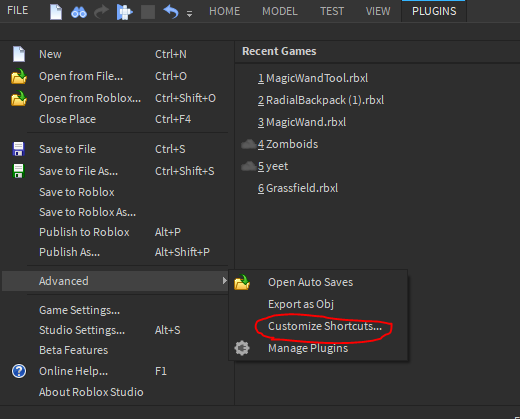Switch to the MODEL tab
The image size is (520, 419).
click(x=280, y=11)
